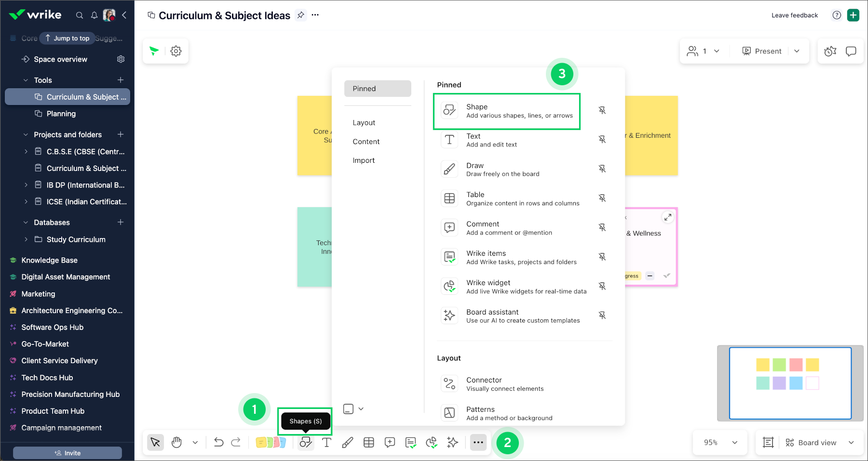
Task: Switch to the Layout tab
Action: coord(364,123)
